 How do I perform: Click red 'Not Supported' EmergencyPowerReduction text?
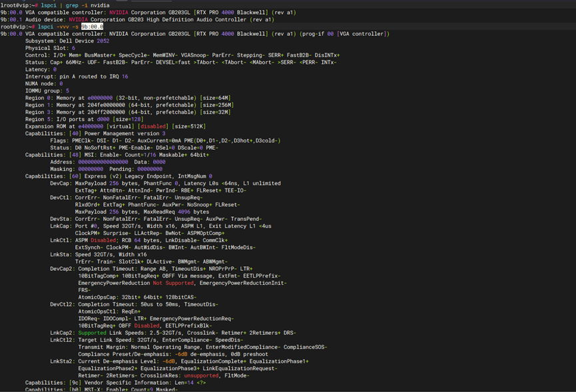tap(173, 283)
